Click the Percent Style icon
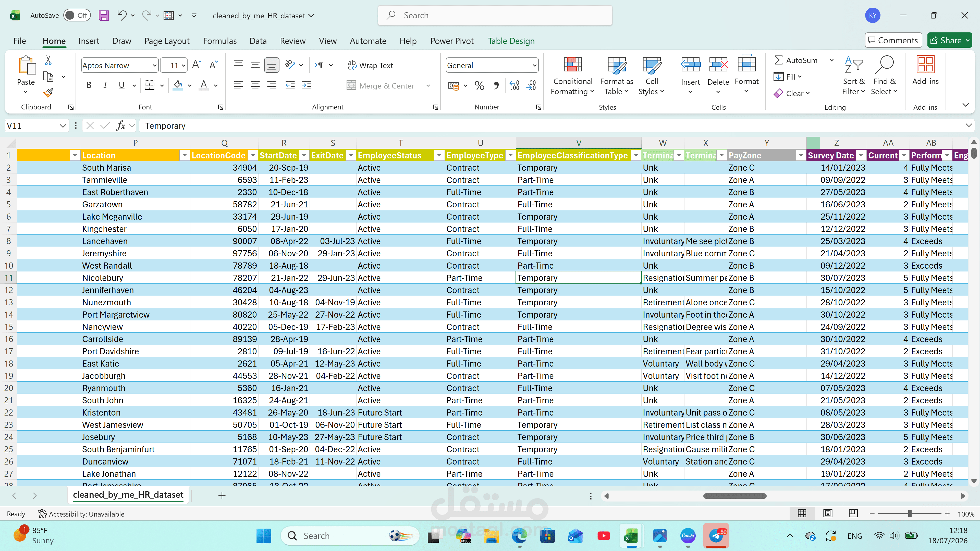This screenshot has height=551, width=980. pyautogui.click(x=479, y=85)
